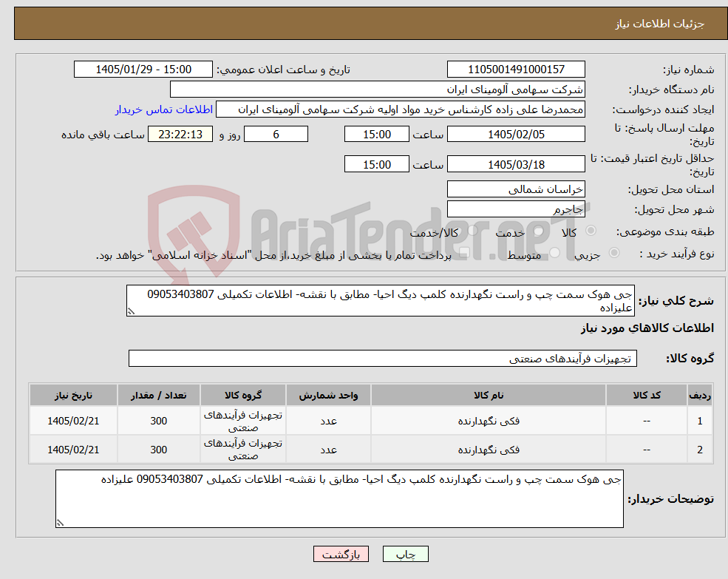
Task: Click the گروه کالا column header
Action: coord(243,395)
